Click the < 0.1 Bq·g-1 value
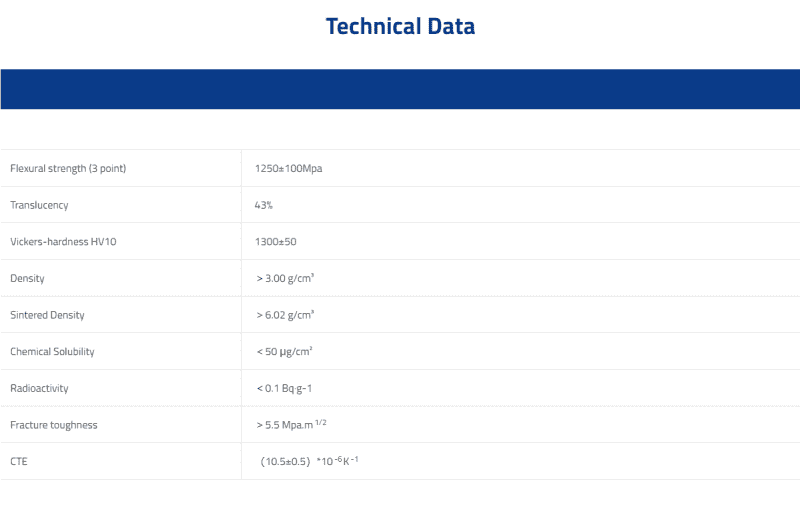 284,388
